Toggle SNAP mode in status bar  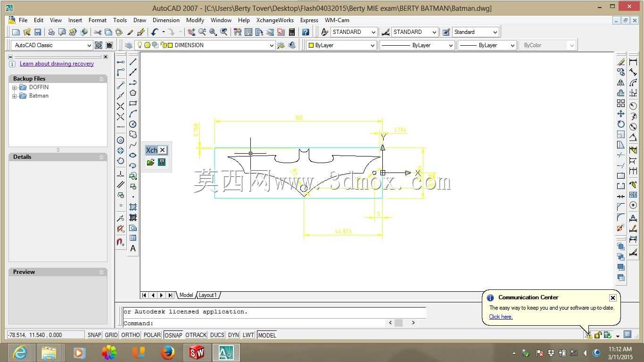pyautogui.click(x=94, y=335)
